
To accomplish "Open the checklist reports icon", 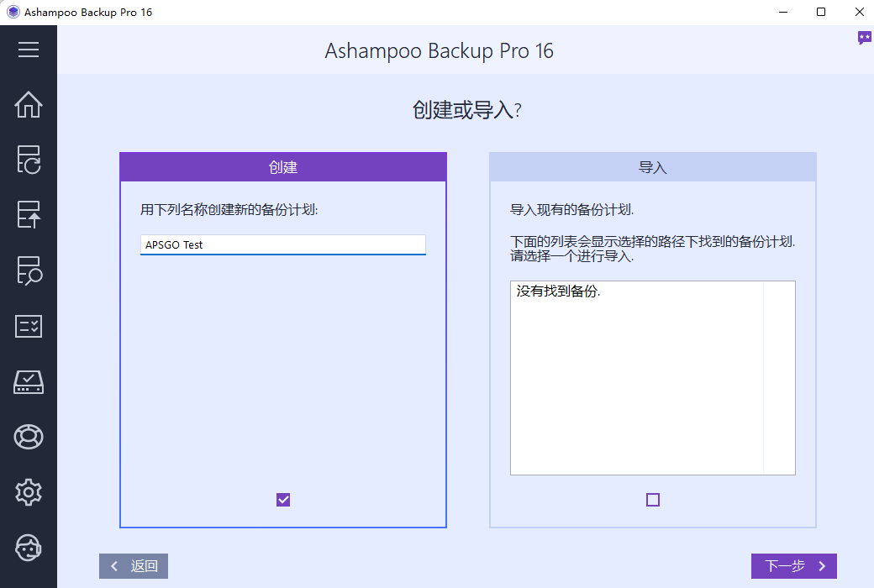I will [x=29, y=326].
